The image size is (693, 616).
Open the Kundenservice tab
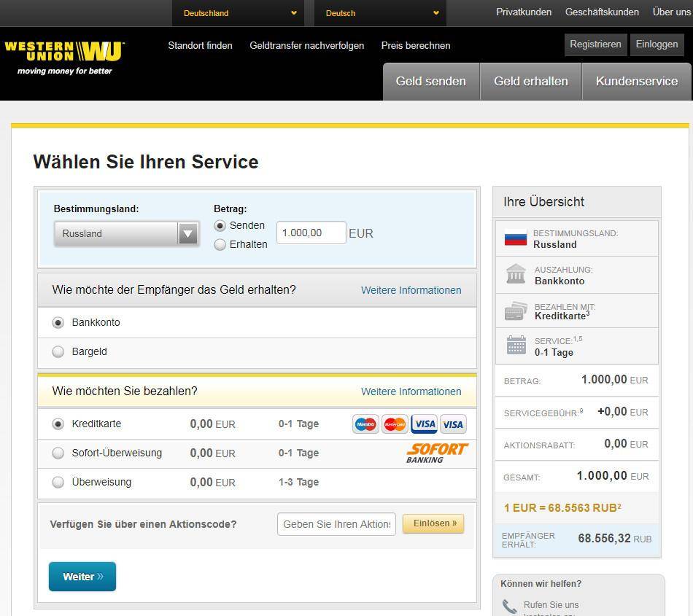(636, 82)
